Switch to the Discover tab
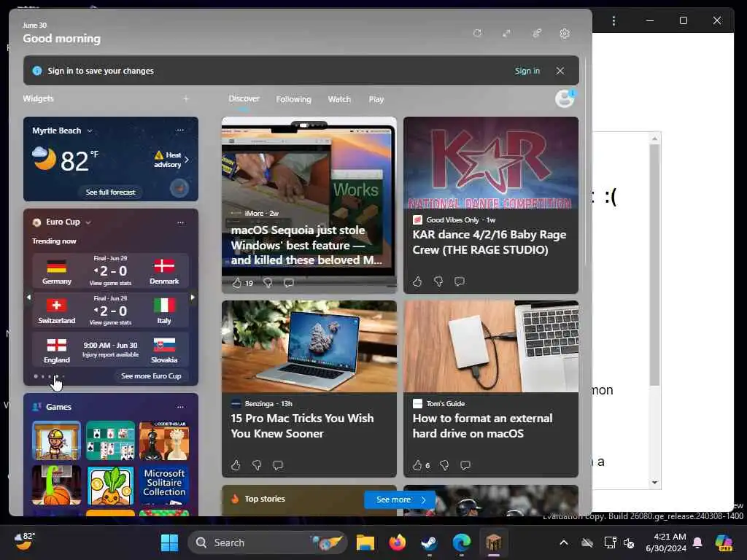 [x=244, y=98]
